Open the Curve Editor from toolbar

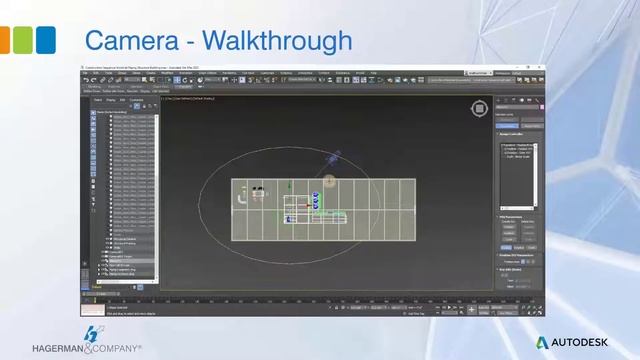pyautogui.click(x=364, y=80)
